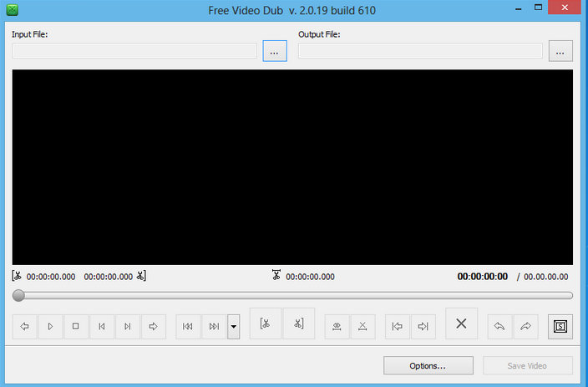Jump to the previous key frame
The image size is (588, 387).
tap(188, 327)
